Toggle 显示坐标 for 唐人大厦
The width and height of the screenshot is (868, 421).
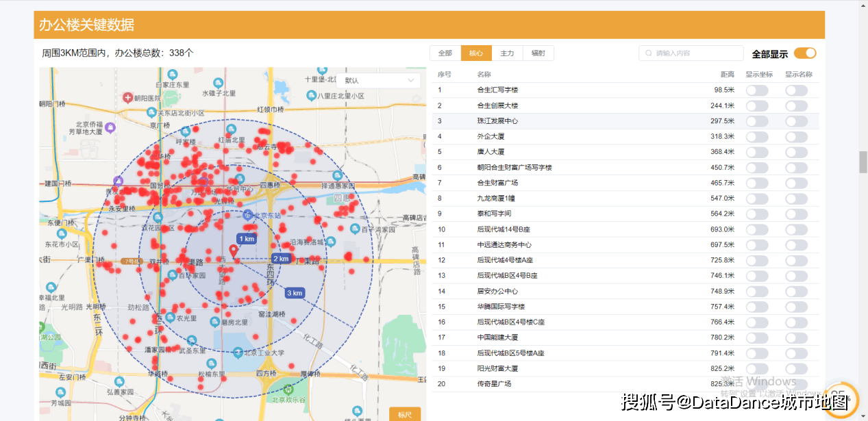coord(757,152)
